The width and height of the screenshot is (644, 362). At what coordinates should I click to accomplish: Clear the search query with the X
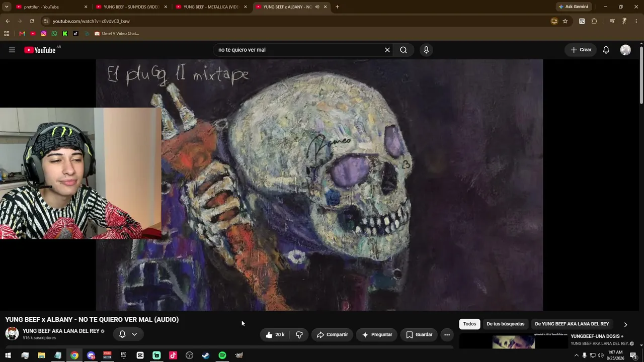[387, 50]
